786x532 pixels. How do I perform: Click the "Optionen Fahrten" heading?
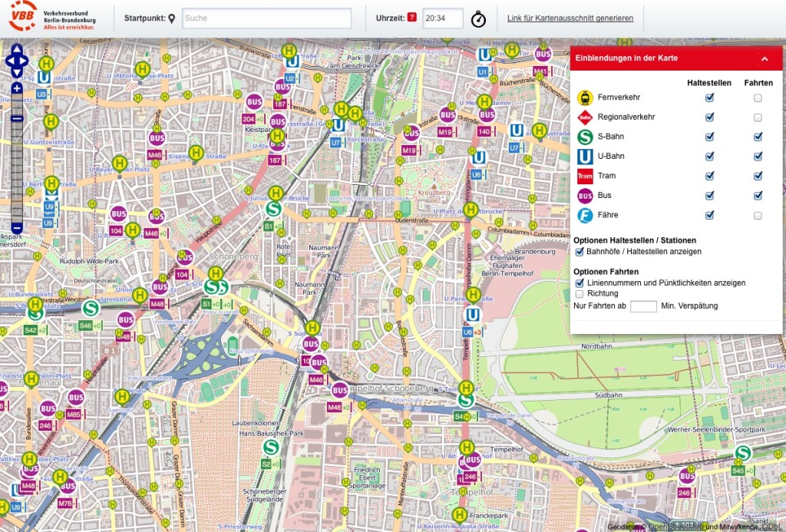click(606, 272)
